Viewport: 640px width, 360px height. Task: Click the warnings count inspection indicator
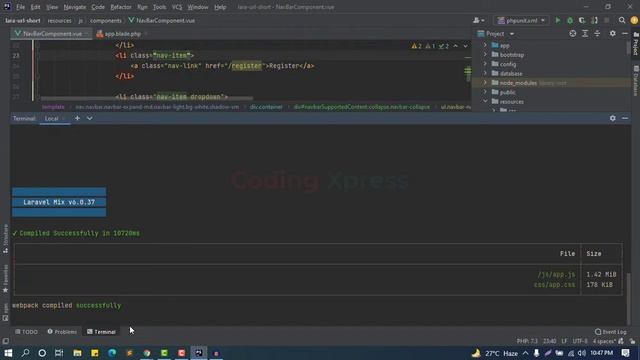417,46
